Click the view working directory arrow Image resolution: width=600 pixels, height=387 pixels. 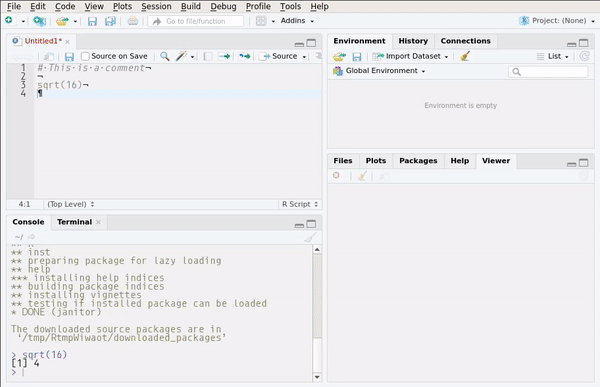31,237
